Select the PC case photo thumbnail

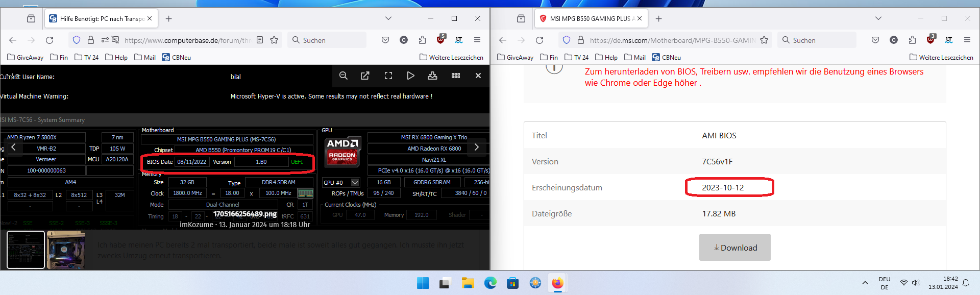[x=66, y=250]
